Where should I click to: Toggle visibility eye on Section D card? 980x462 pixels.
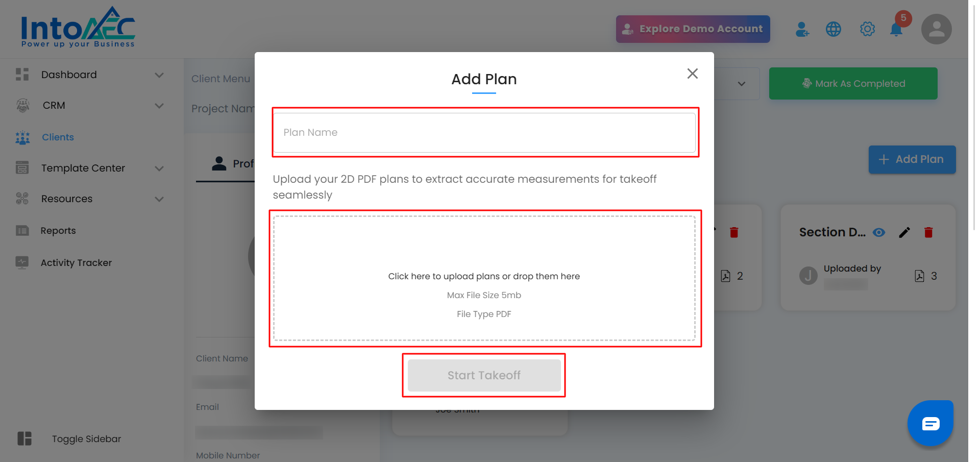tap(879, 233)
